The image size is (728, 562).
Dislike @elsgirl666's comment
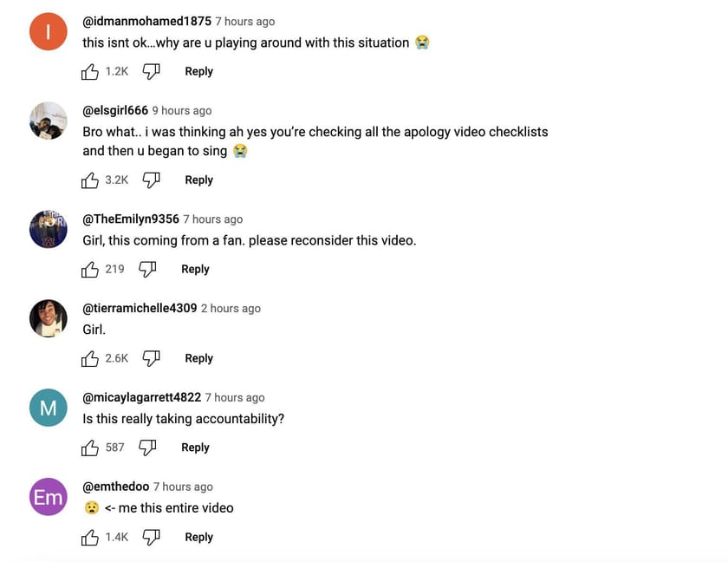[152, 180]
